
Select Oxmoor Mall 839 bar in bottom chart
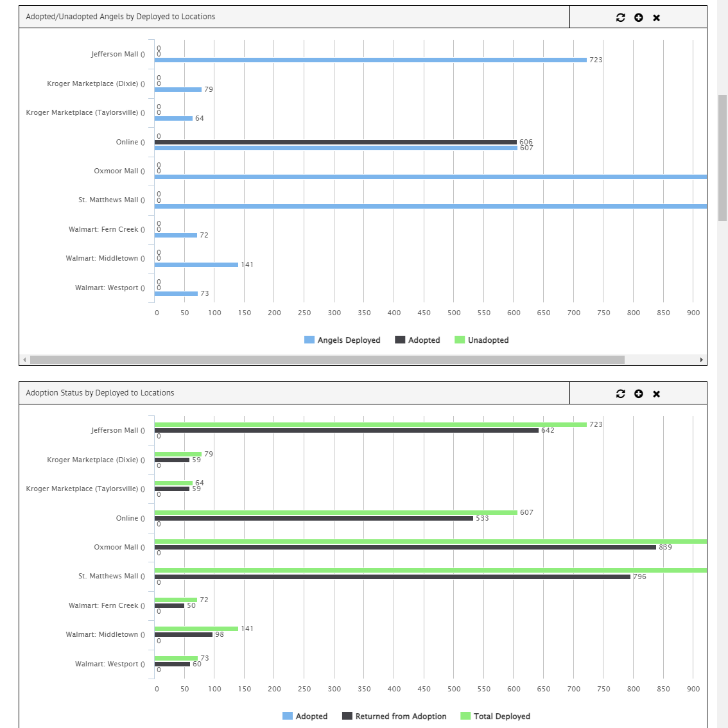(404, 548)
